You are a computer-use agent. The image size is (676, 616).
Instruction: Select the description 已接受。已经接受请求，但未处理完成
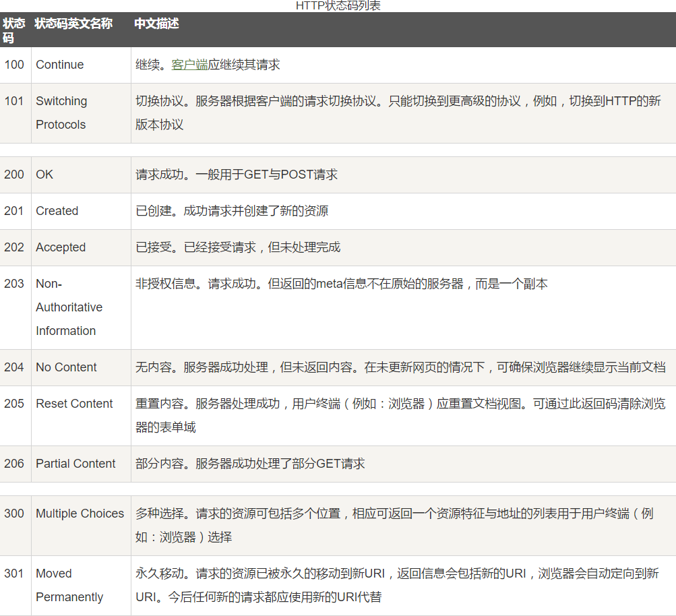point(237,247)
